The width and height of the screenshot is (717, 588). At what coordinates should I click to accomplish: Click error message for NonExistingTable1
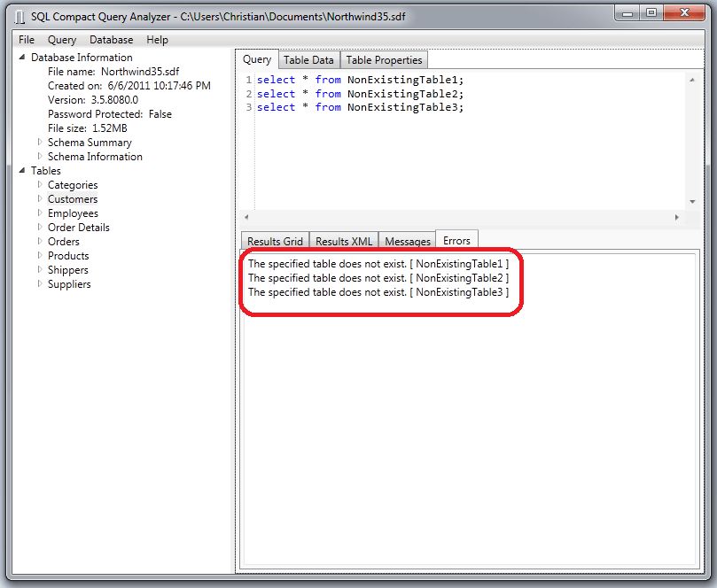point(378,264)
